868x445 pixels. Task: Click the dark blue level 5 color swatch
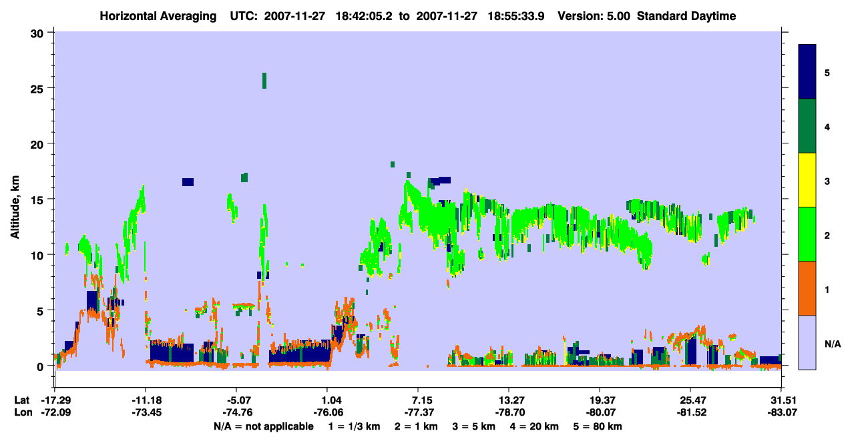(x=807, y=72)
